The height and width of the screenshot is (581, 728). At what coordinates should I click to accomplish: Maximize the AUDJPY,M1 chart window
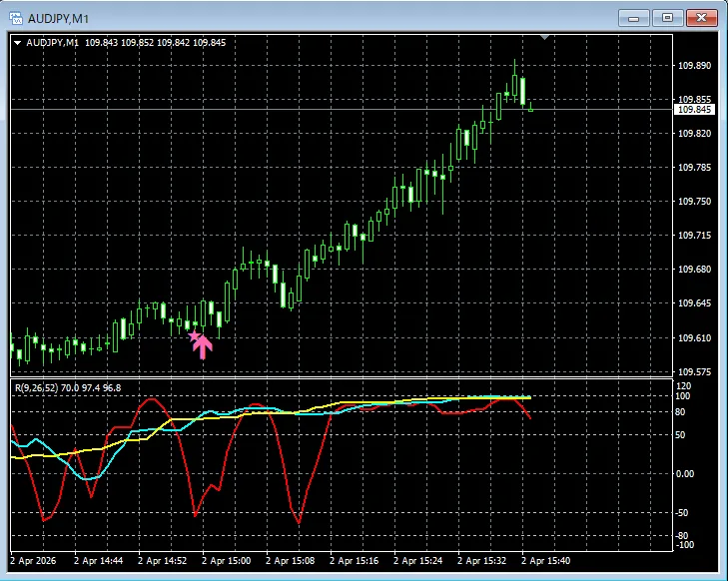(x=667, y=18)
